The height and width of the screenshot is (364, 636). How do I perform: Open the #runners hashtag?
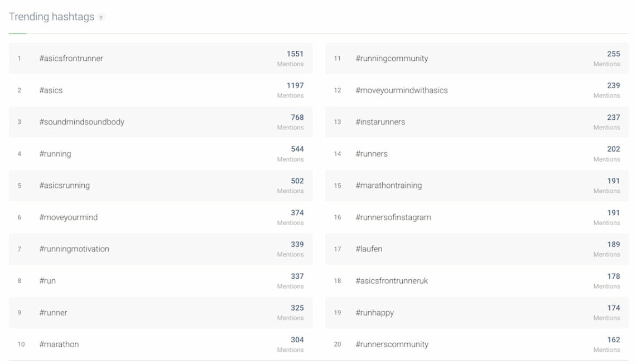(371, 154)
